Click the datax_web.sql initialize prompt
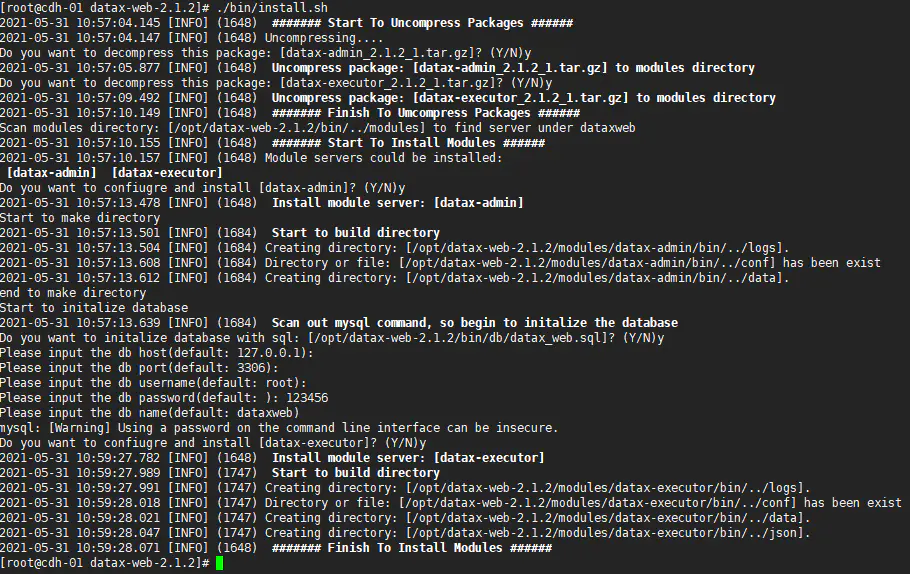Viewport: 910px width, 574px height. point(331,337)
